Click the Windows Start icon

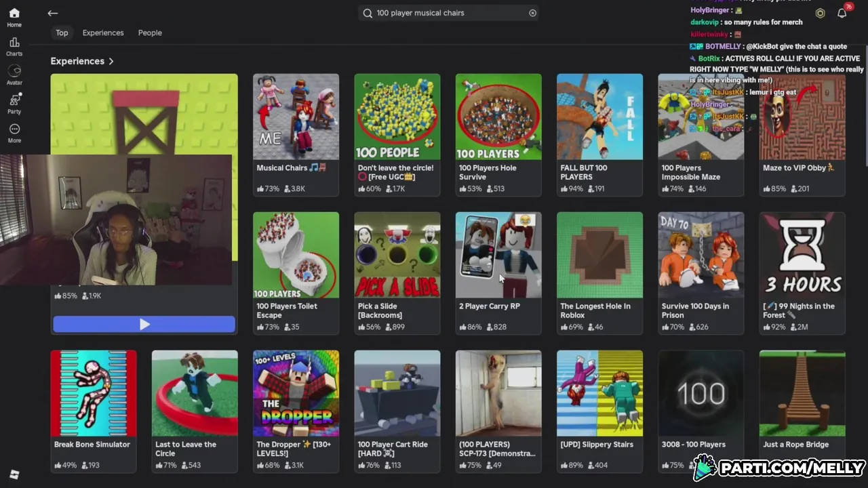point(14,474)
